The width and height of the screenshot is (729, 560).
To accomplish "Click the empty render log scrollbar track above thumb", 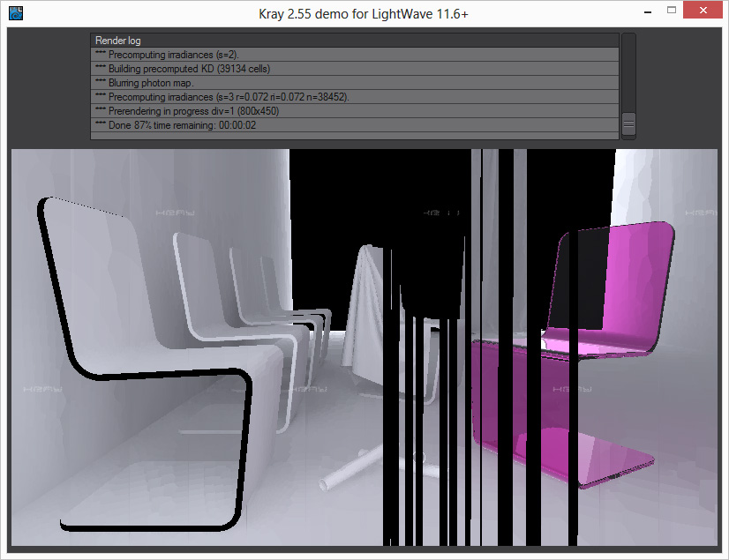I will click(x=628, y=72).
